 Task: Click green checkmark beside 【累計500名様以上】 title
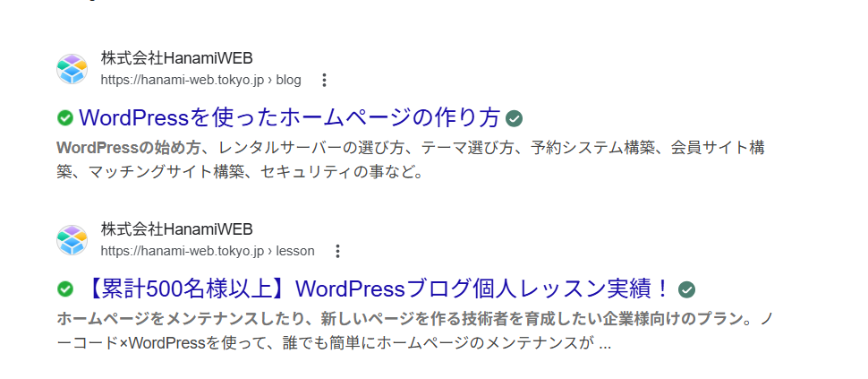click(x=65, y=289)
